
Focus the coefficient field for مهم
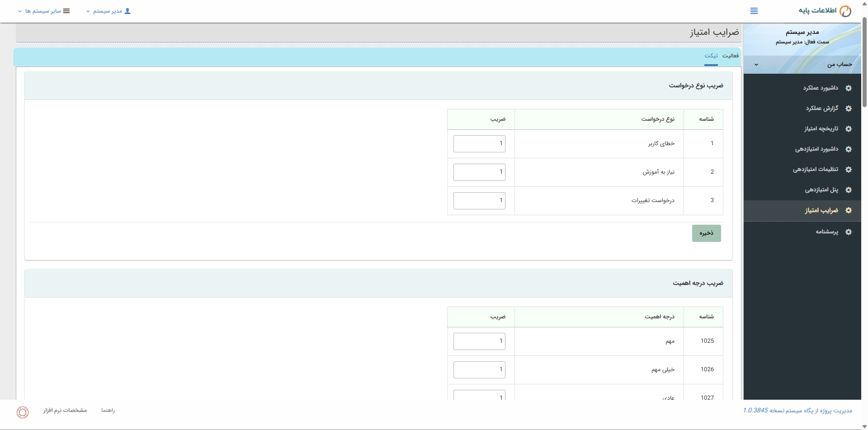pyautogui.click(x=479, y=341)
